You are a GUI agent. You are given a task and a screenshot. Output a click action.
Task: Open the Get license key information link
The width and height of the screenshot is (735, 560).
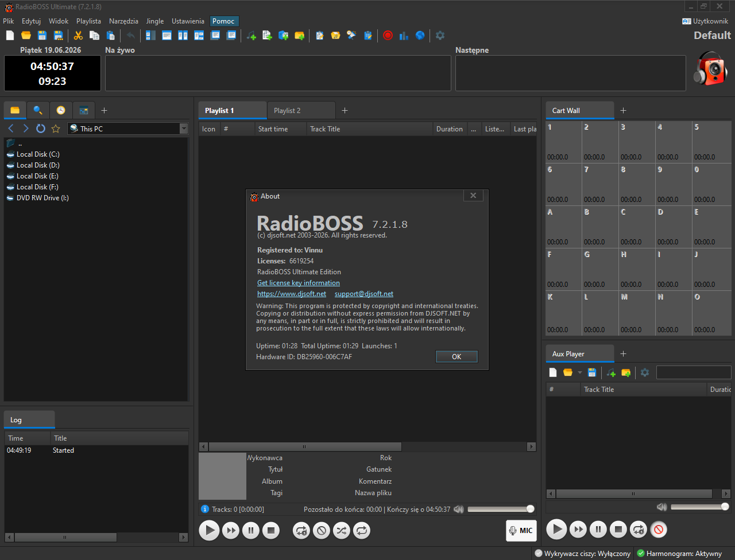[x=299, y=283]
